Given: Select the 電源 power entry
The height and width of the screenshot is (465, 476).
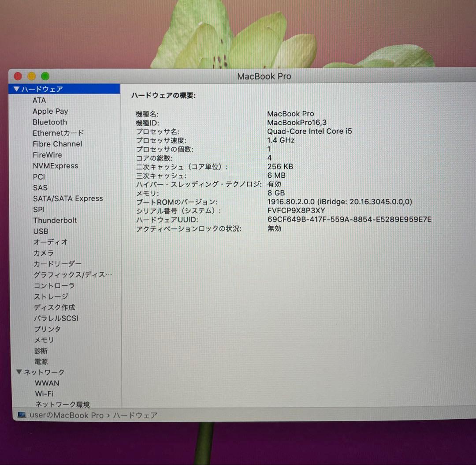Looking at the screenshot, I should pyautogui.click(x=41, y=361).
